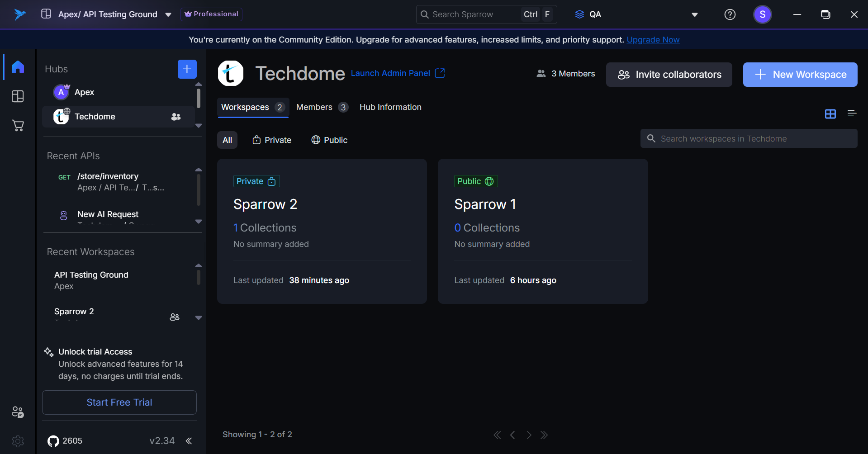This screenshot has width=868, height=454.
Task: Switch to list view layout
Action: coord(852,114)
